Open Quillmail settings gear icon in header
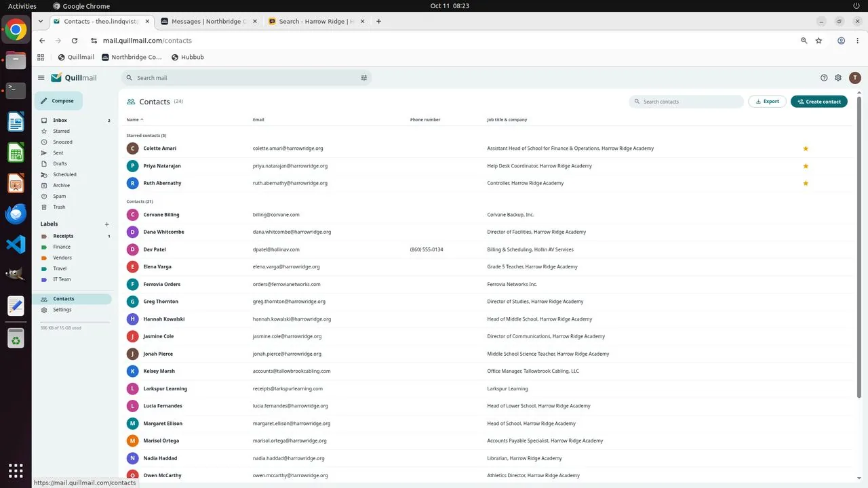Viewport: 868px width, 488px height. (838, 78)
